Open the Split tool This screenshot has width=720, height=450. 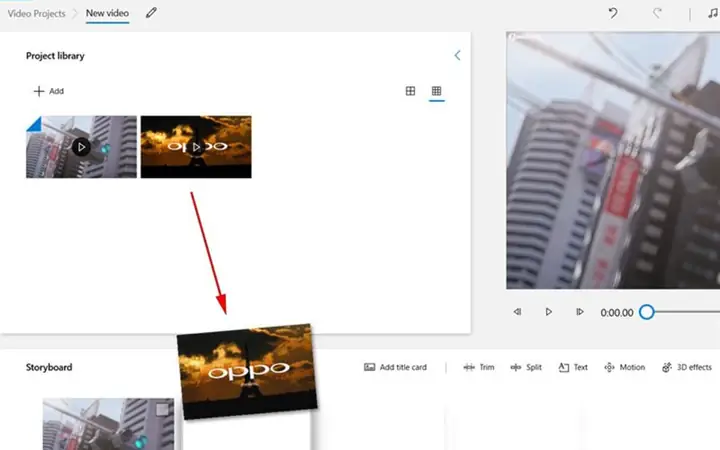click(x=526, y=367)
